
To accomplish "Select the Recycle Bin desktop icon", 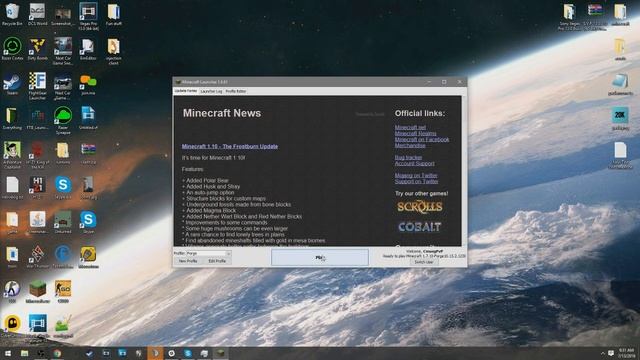I will (x=12, y=15).
